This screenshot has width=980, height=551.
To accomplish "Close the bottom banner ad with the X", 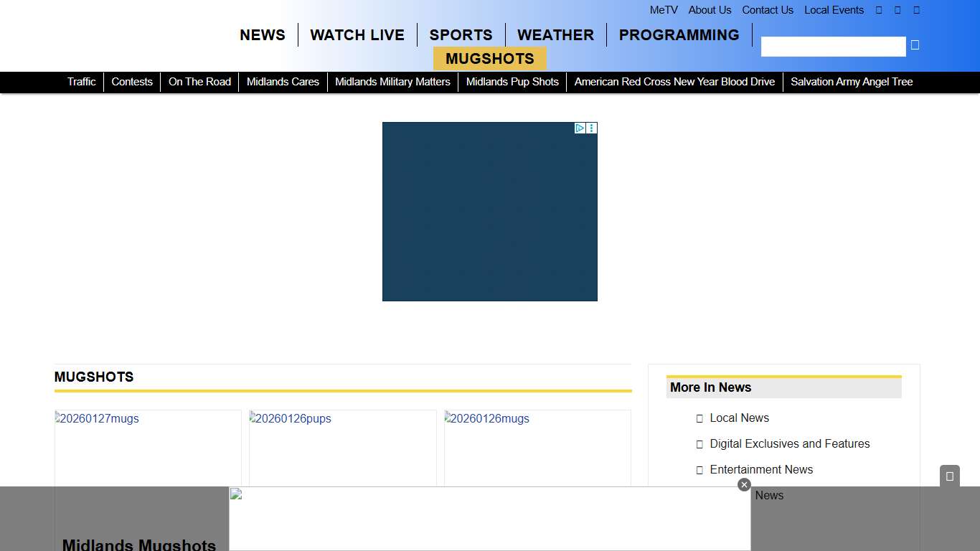I will tap(744, 485).
